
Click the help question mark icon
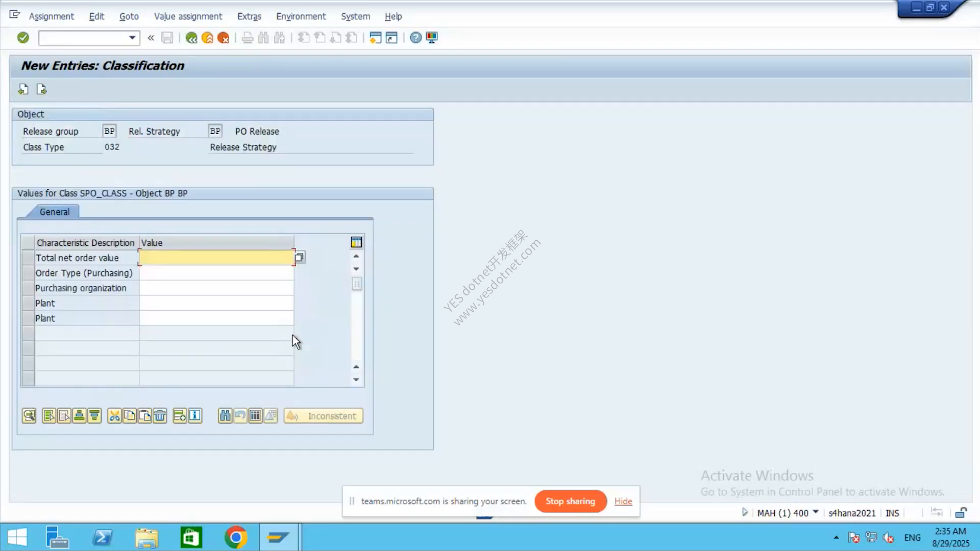pos(416,38)
